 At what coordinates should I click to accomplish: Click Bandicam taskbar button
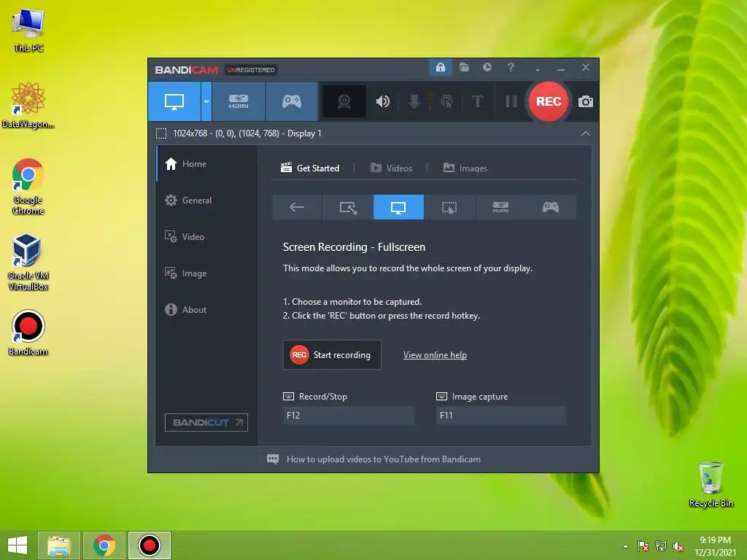(x=149, y=545)
